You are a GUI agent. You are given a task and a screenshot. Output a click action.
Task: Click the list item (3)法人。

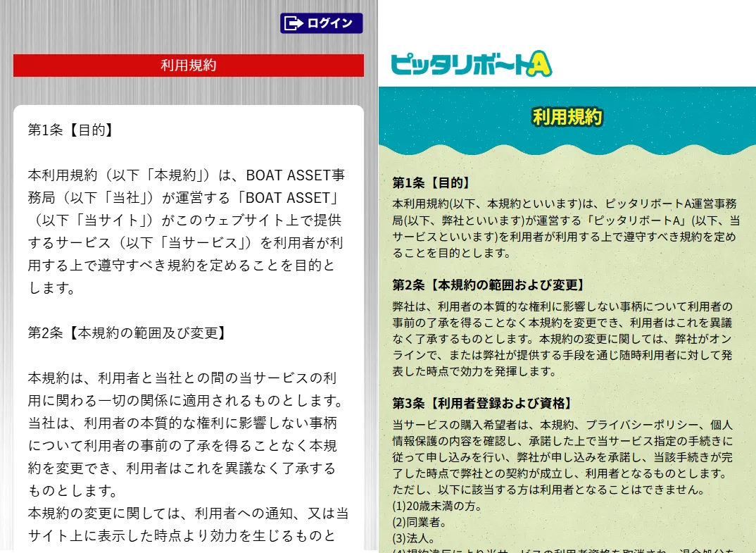(x=415, y=539)
